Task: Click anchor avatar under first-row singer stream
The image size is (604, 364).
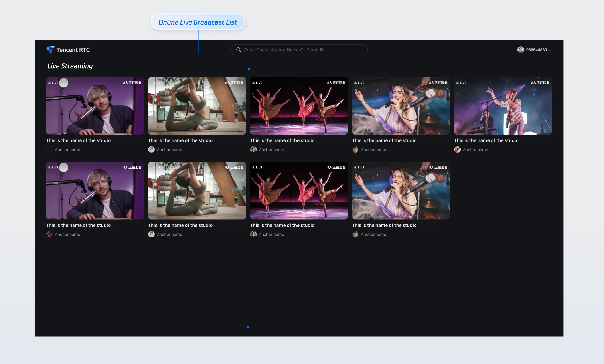Action: point(355,150)
